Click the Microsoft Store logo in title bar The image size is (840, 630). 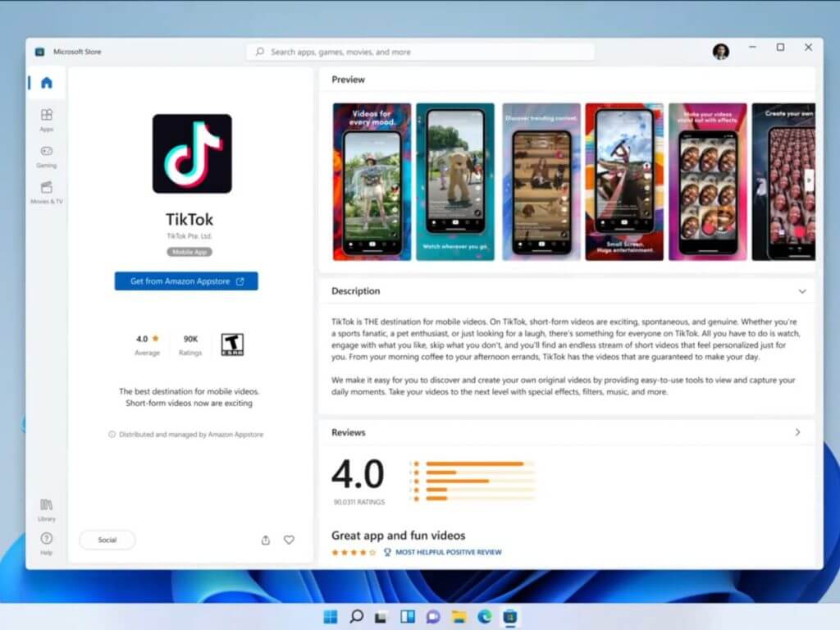pos(39,52)
